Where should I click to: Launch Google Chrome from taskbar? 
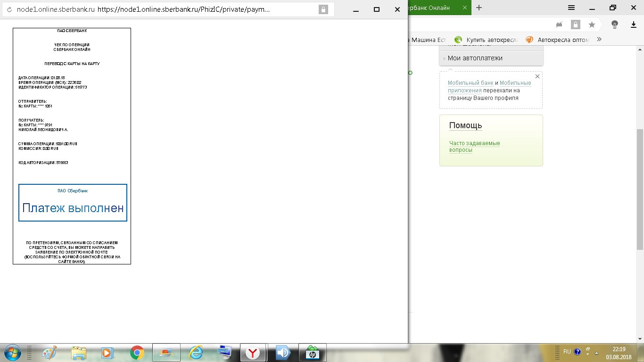(x=137, y=353)
